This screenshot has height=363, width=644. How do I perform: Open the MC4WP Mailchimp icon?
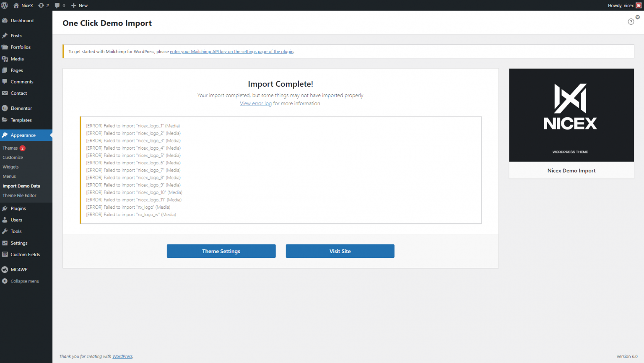(6, 269)
